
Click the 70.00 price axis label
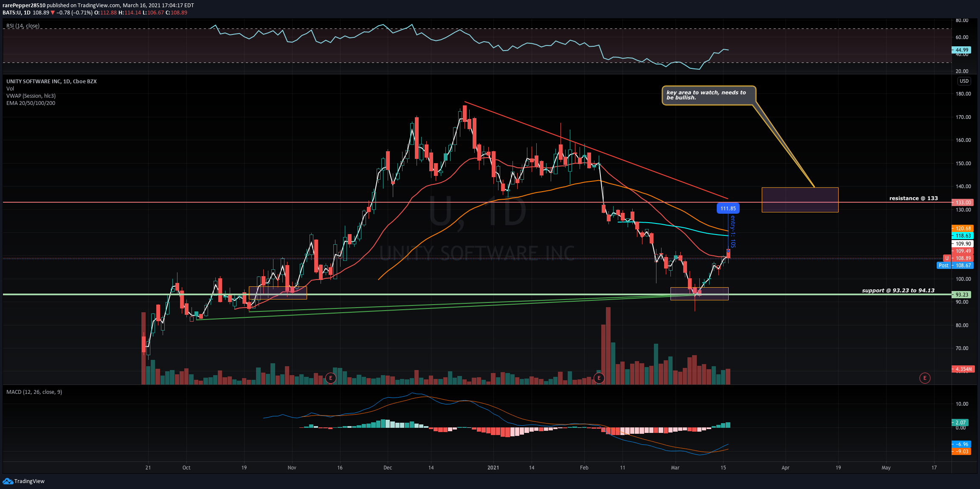[962, 348]
